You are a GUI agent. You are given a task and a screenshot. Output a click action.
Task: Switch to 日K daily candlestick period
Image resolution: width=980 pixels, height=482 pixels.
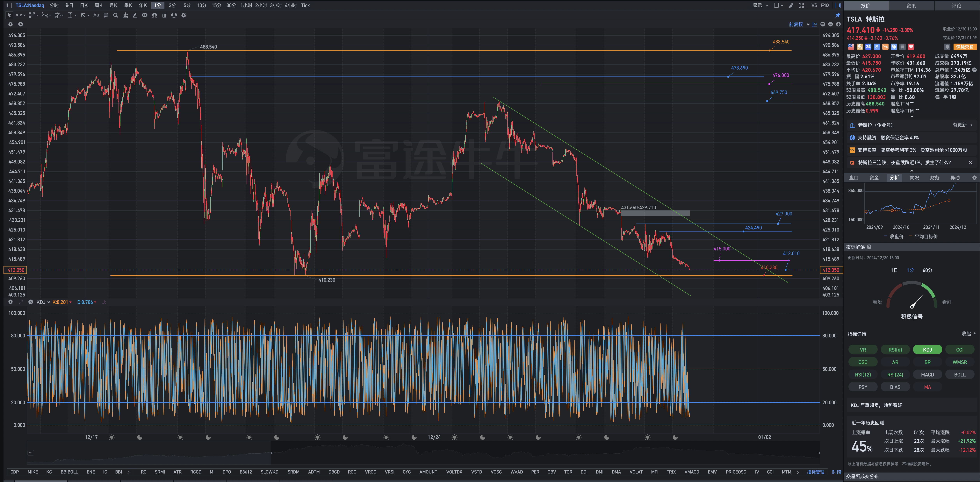(x=84, y=5)
